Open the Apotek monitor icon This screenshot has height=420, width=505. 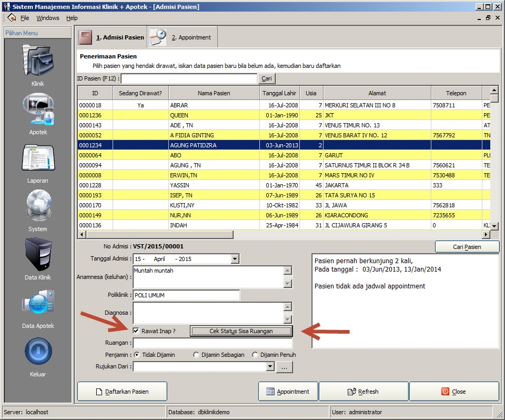[x=38, y=109]
